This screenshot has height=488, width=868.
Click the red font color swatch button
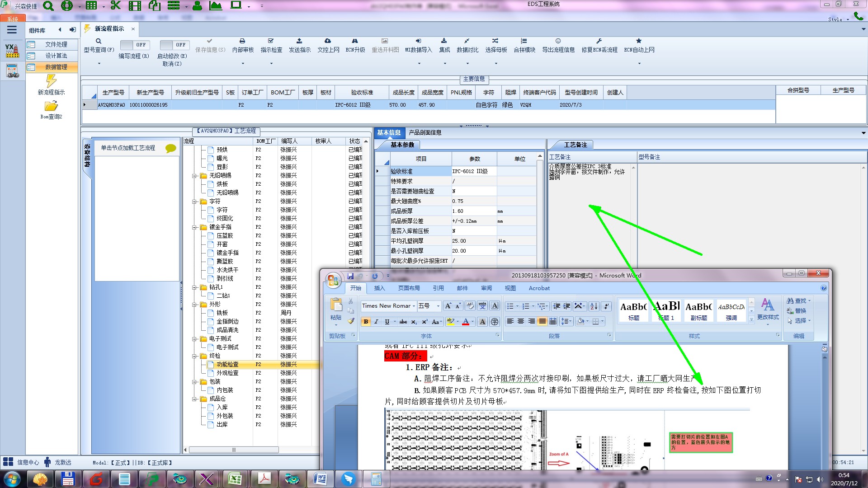(x=466, y=322)
